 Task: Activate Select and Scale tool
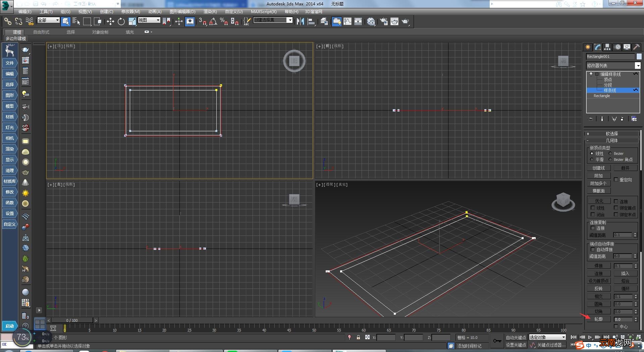point(132,21)
